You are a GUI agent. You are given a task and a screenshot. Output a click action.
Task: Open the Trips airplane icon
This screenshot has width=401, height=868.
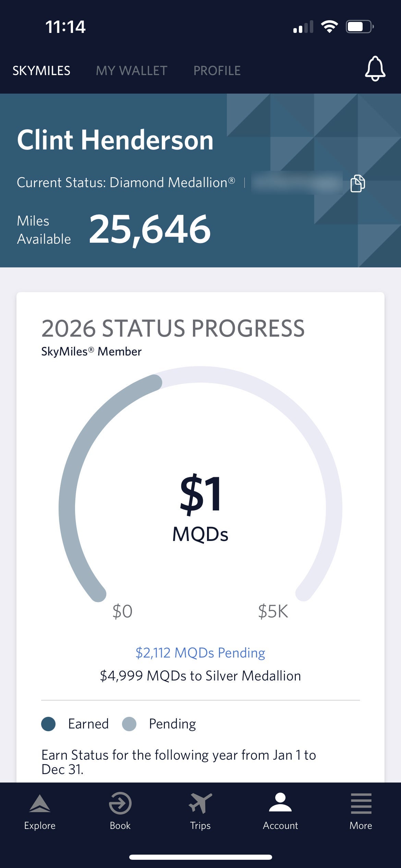coord(200,803)
